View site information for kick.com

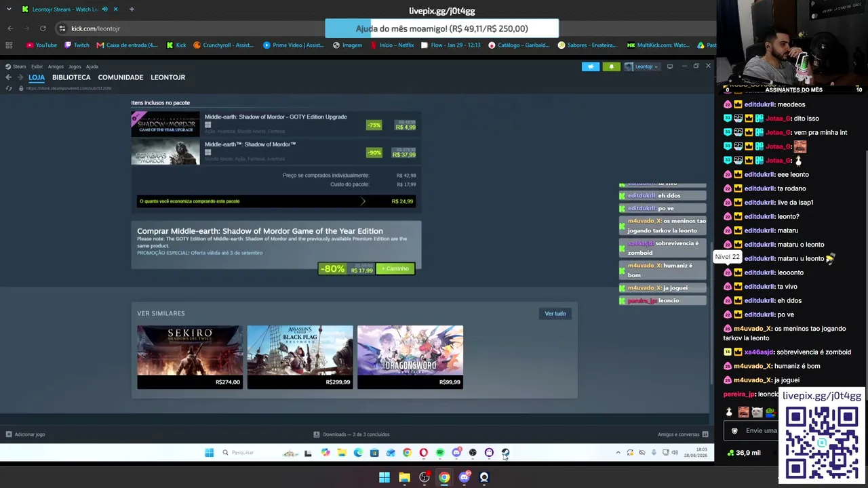click(62, 28)
